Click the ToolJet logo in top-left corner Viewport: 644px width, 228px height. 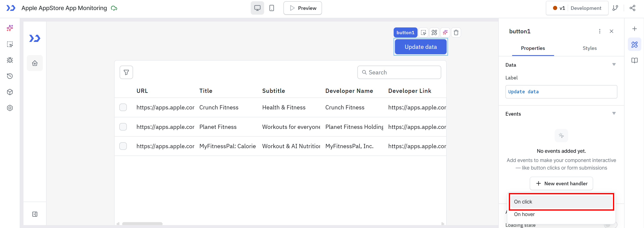coord(10,8)
